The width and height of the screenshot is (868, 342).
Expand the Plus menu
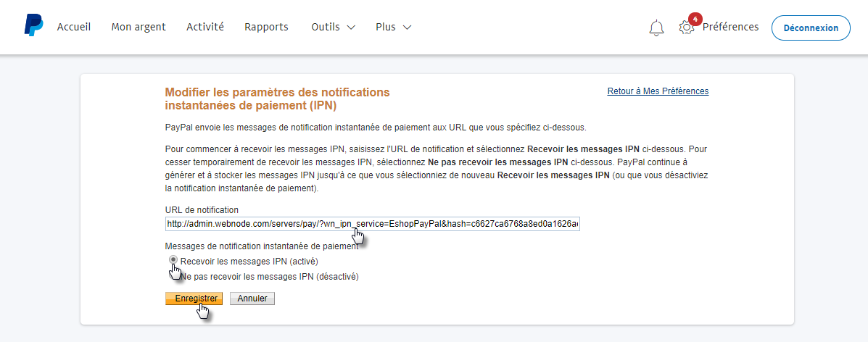pos(393,27)
